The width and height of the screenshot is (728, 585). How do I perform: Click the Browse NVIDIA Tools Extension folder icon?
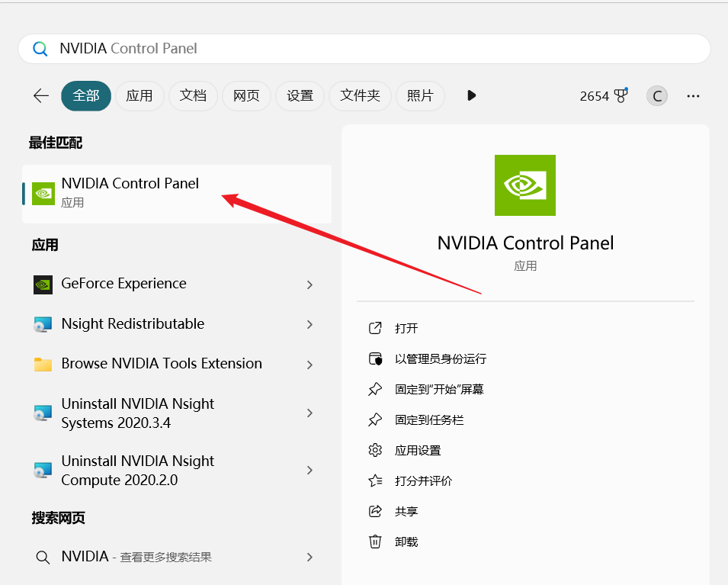click(x=43, y=365)
